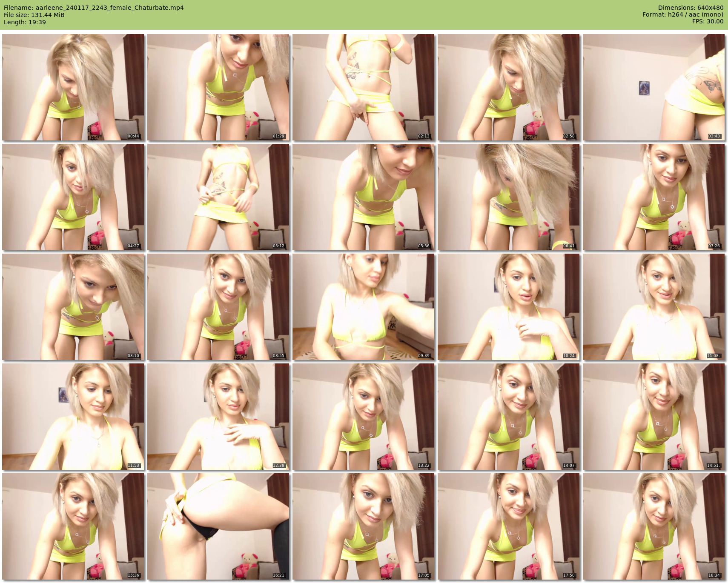Select the frame at 05:56
728x583 pixels.
(x=364, y=197)
